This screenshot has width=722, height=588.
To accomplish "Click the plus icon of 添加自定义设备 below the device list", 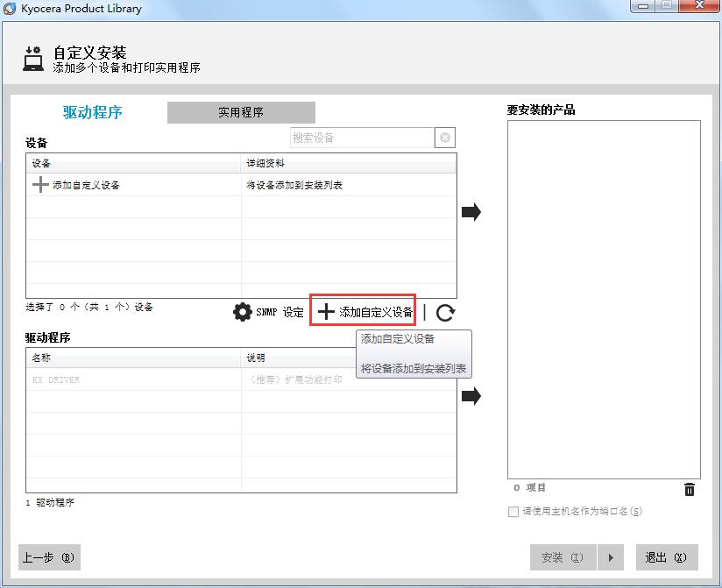I will (x=326, y=312).
